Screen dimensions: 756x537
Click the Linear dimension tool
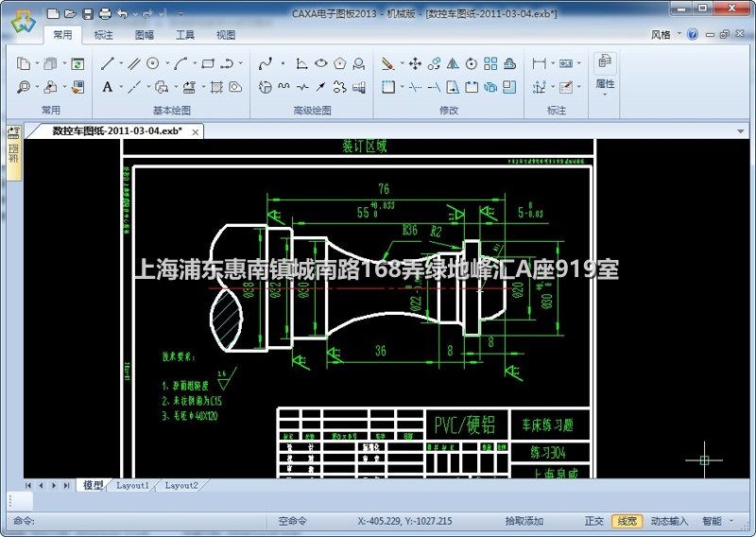coord(539,63)
